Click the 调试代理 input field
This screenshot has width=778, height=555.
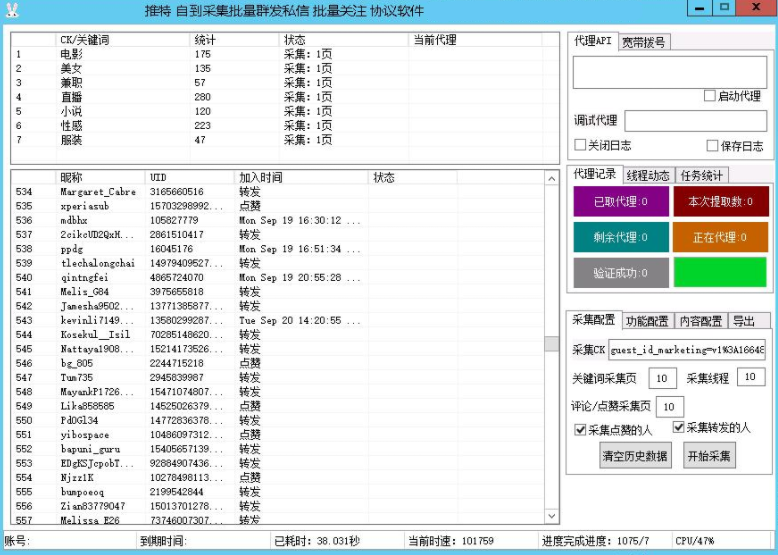pos(696,121)
